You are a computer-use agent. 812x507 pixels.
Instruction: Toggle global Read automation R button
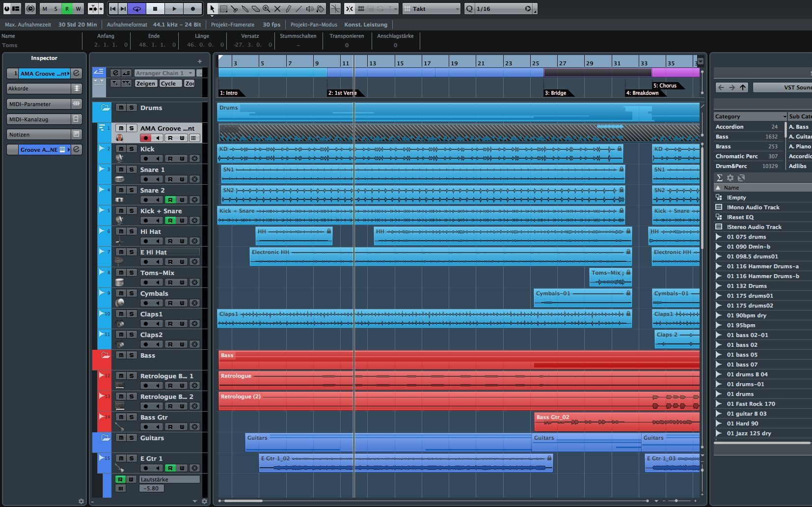coord(67,9)
